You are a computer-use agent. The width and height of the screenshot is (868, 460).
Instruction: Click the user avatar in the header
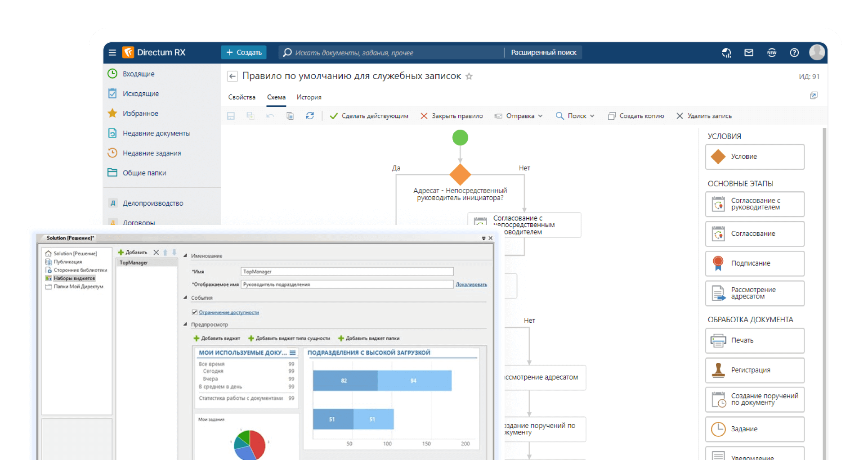[817, 53]
